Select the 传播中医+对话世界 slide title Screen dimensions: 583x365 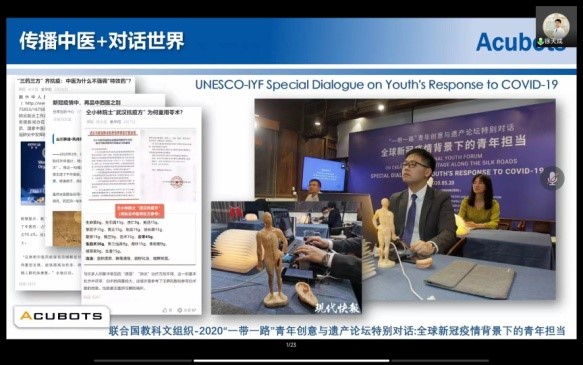[x=102, y=41]
